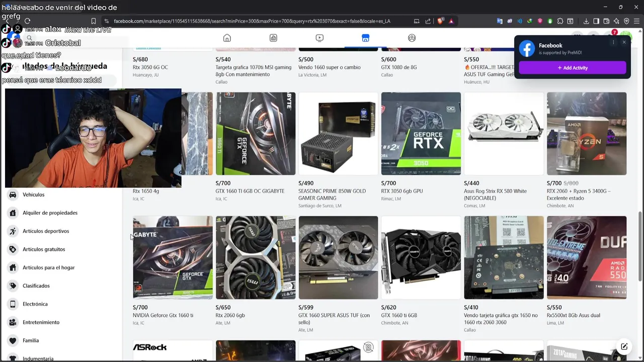Click Add Activity in PreMiD popup
Viewport: 644px width, 362px height.
click(x=573, y=68)
